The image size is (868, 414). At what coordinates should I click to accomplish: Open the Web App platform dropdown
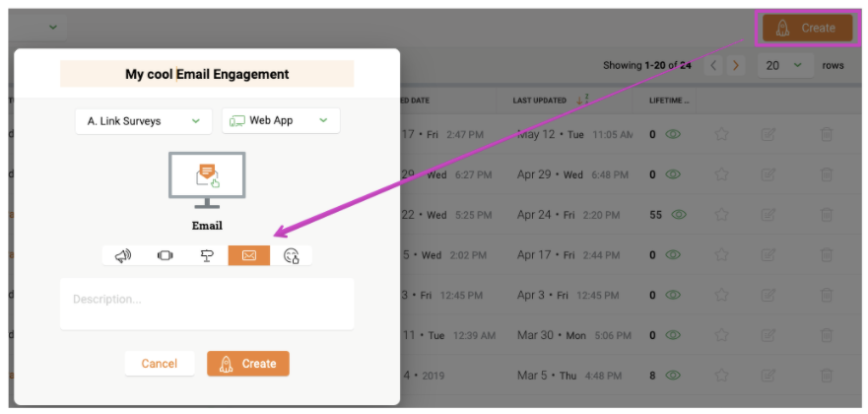coord(281,120)
